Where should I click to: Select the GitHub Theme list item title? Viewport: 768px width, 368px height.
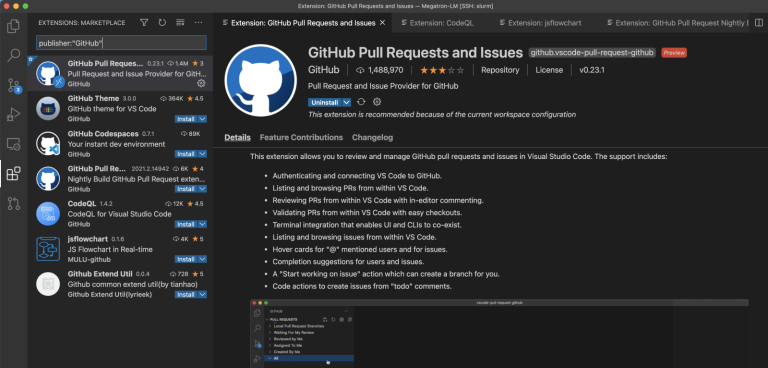[93, 98]
